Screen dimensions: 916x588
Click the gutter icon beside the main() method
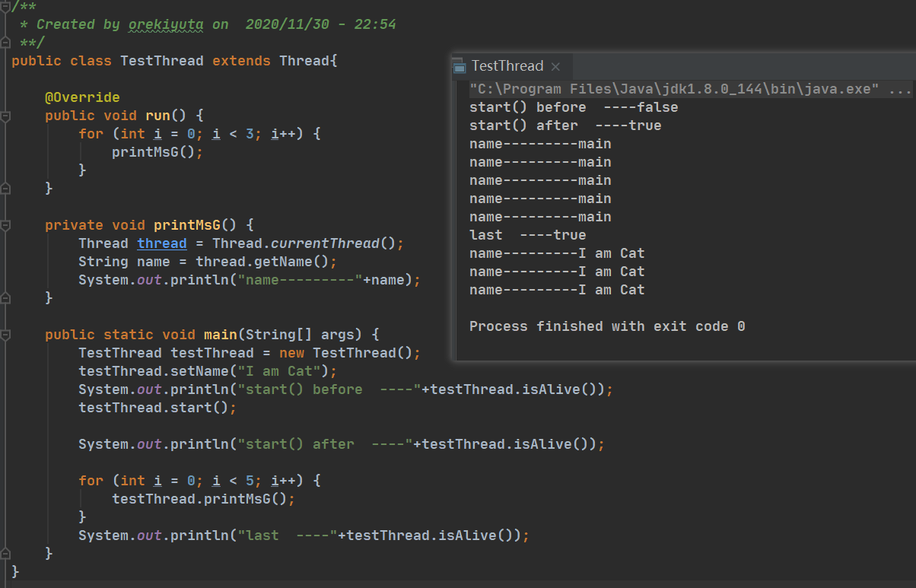pyautogui.click(x=6, y=335)
